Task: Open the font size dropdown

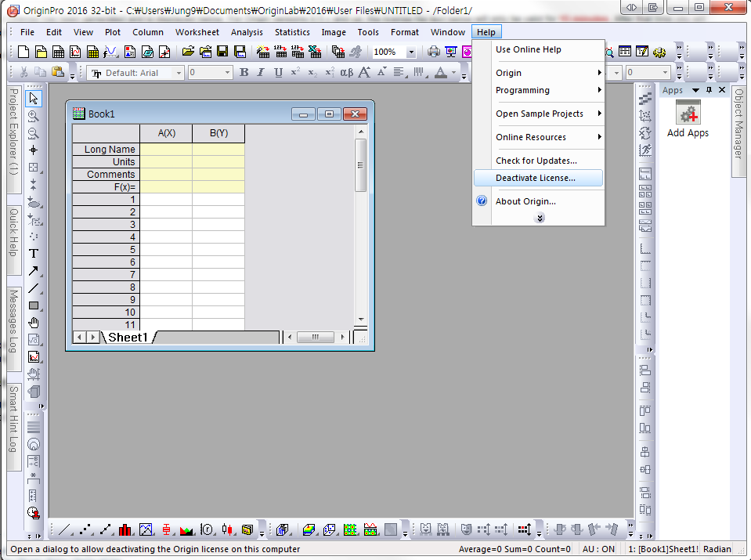Action: pyautogui.click(x=227, y=73)
